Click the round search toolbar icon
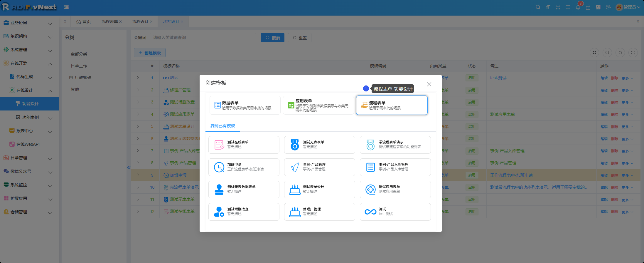Image resolution: width=644 pixels, height=263 pixels. [x=607, y=53]
